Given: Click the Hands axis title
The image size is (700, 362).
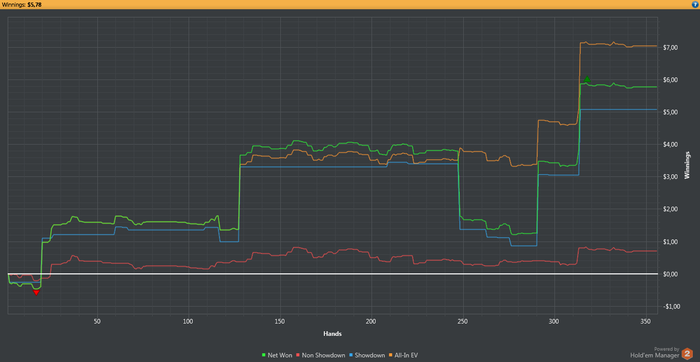Looking at the screenshot, I should pos(332,333).
